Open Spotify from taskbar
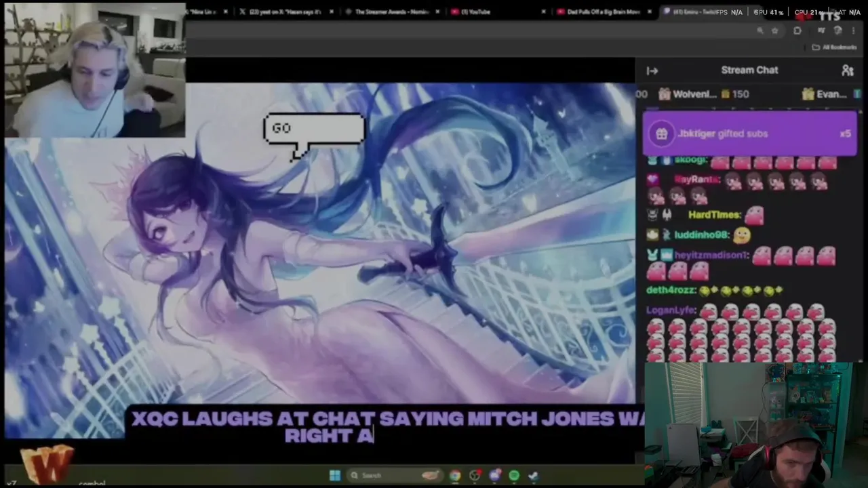Image resolution: width=868 pixels, height=488 pixels. (x=514, y=475)
